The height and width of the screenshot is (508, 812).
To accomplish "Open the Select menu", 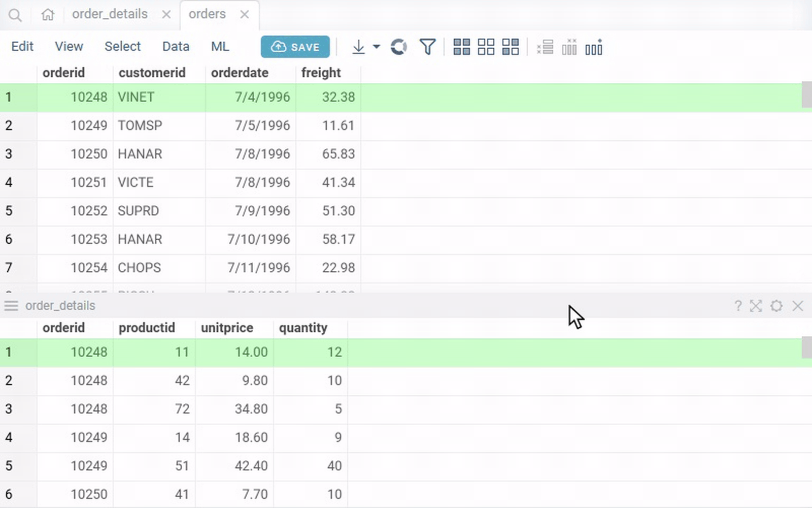I will point(122,47).
